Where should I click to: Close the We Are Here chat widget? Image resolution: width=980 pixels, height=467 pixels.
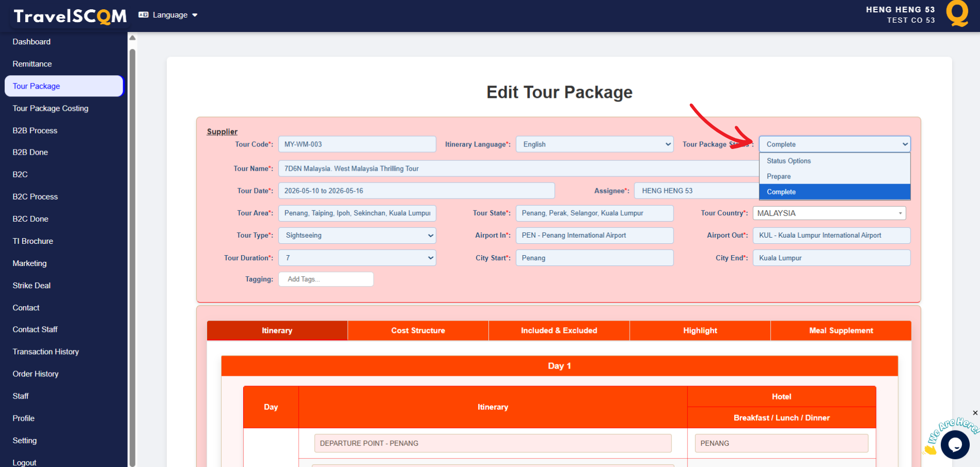975,413
